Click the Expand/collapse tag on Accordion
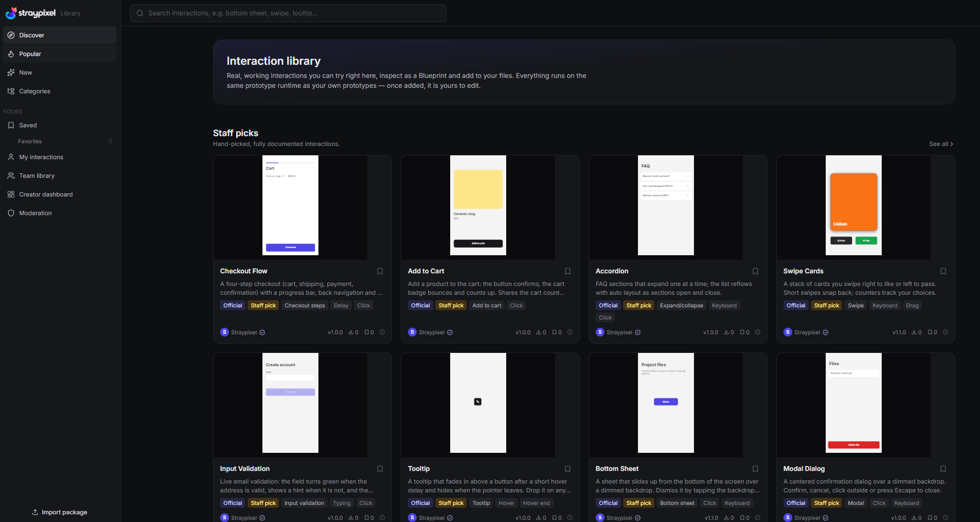980x522 pixels. pos(681,306)
